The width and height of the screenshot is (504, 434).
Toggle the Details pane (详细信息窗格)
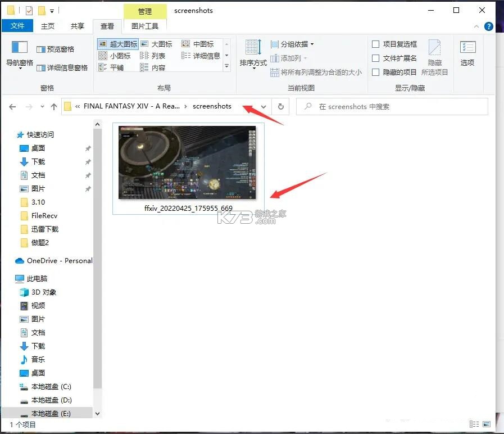pos(62,67)
